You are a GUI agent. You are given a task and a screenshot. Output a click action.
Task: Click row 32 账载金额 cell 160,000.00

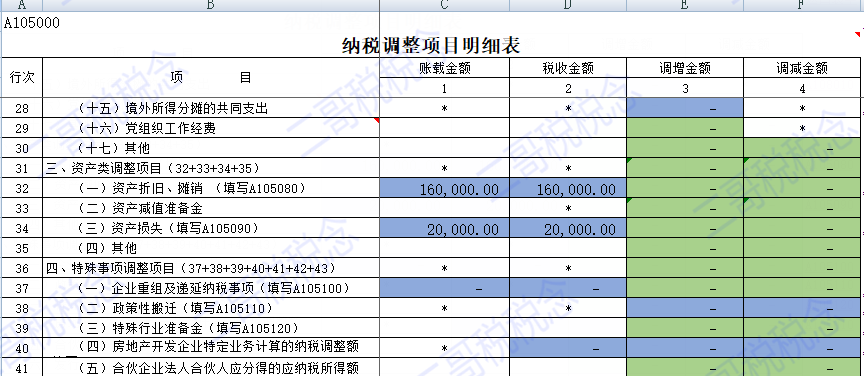coord(445,188)
